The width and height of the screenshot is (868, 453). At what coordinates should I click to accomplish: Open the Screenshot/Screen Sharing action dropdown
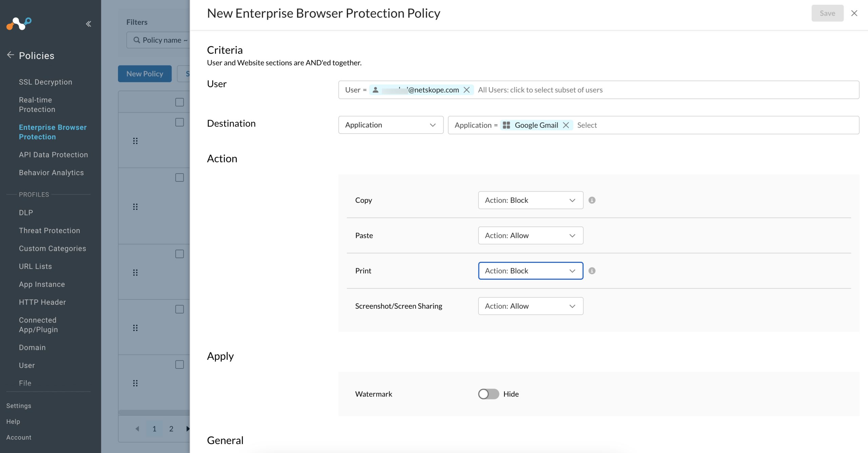[x=530, y=306]
